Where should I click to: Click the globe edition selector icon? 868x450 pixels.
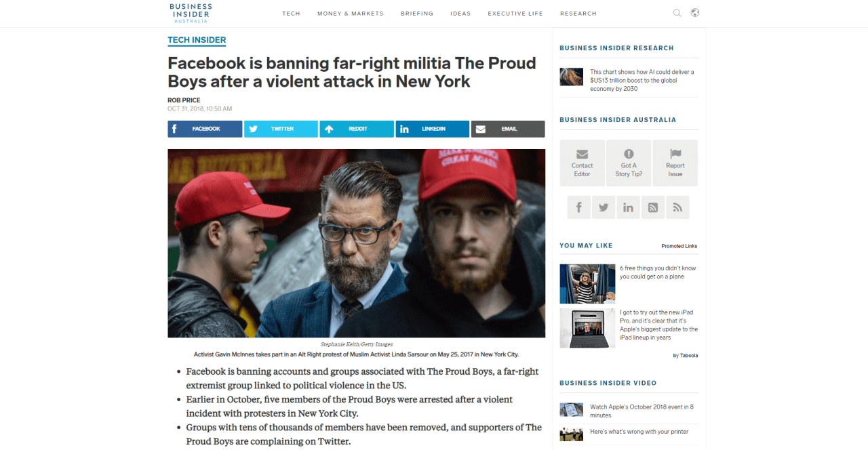[x=695, y=13]
